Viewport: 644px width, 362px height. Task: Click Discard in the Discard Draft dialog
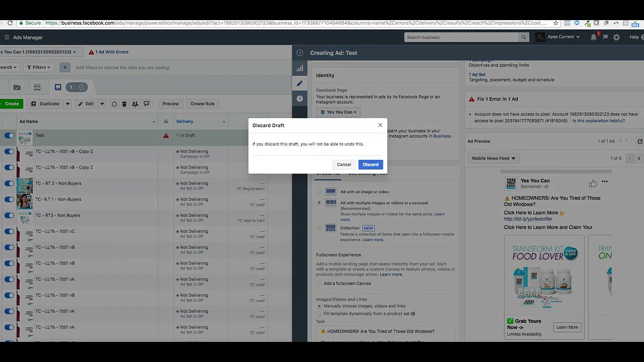tap(371, 164)
